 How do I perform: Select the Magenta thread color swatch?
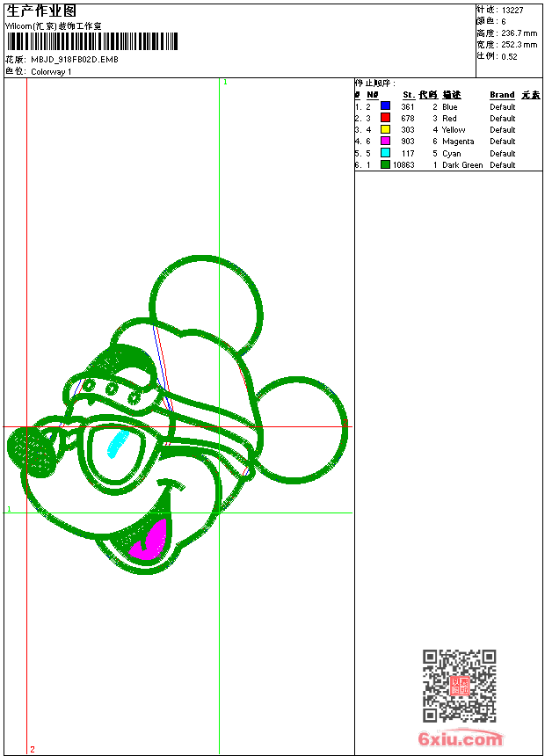(385, 141)
